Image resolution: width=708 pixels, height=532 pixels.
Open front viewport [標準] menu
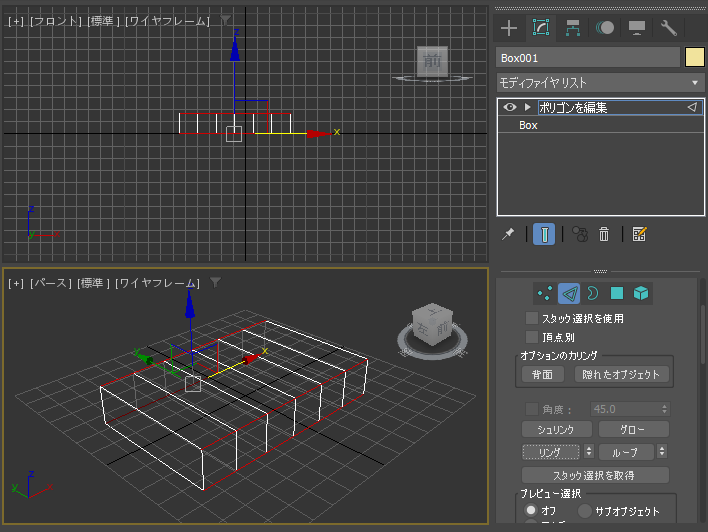103,21
